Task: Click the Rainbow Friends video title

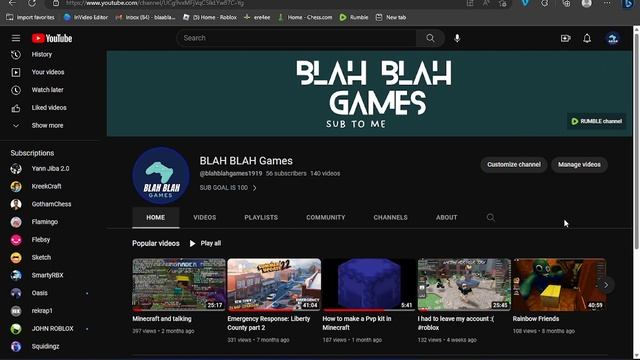Action: [x=536, y=319]
